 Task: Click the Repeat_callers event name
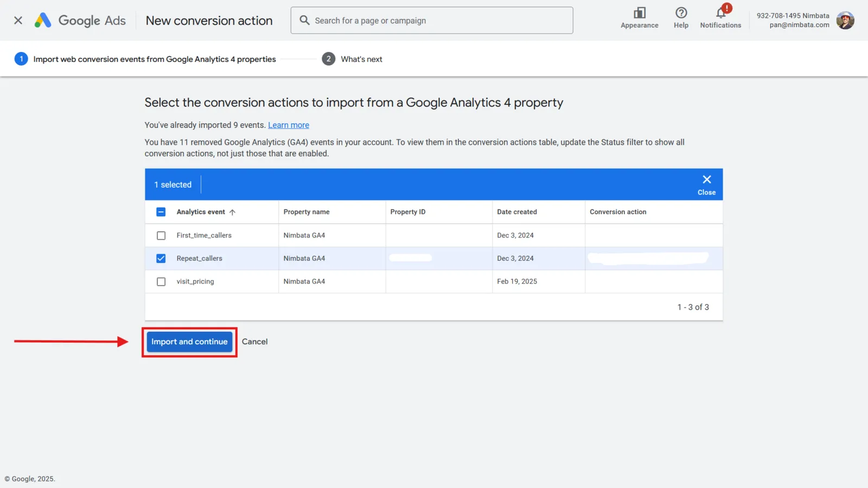[x=199, y=259]
